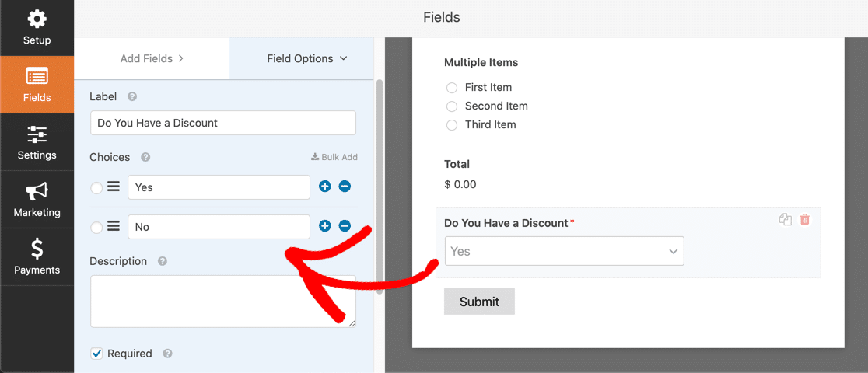The height and width of the screenshot is (373, 868).
Task: Open the Settings sliders panel
Action: point(37,141)
